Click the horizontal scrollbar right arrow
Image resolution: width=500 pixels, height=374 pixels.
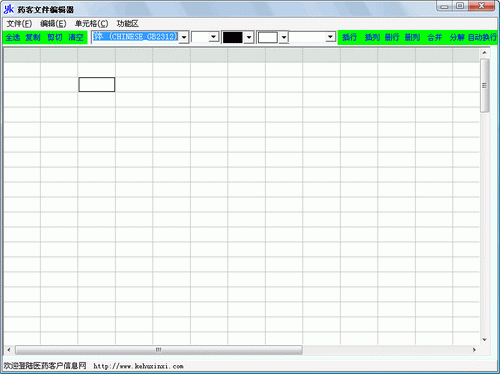click(x=474, y=350)
